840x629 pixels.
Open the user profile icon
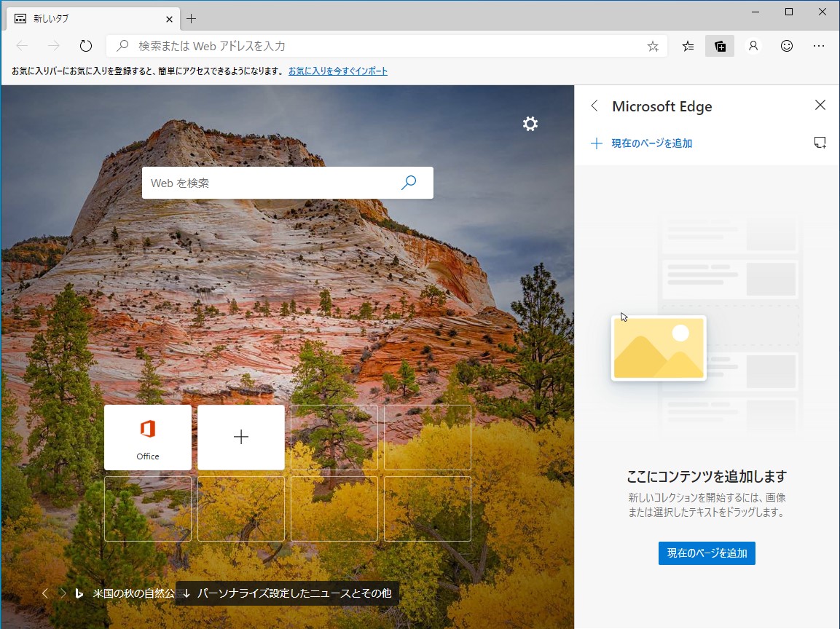[x=753, y=45]
